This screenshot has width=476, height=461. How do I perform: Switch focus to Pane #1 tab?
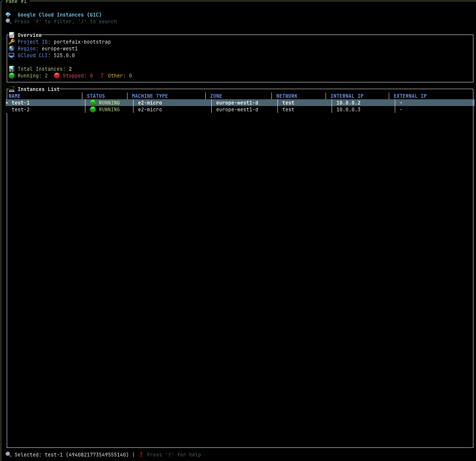(x=16, y=2)
